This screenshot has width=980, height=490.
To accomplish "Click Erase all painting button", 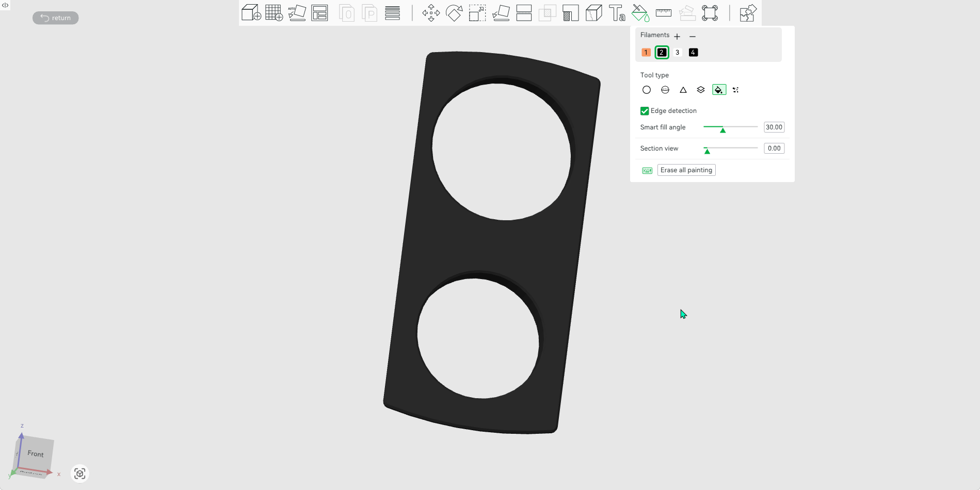I will click(x=686, y=170).
